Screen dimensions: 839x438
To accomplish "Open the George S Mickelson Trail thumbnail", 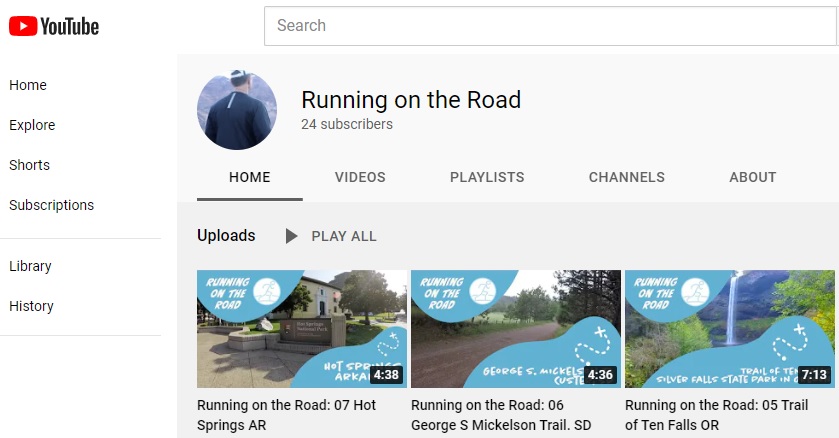I will click(x=516, y=328).
